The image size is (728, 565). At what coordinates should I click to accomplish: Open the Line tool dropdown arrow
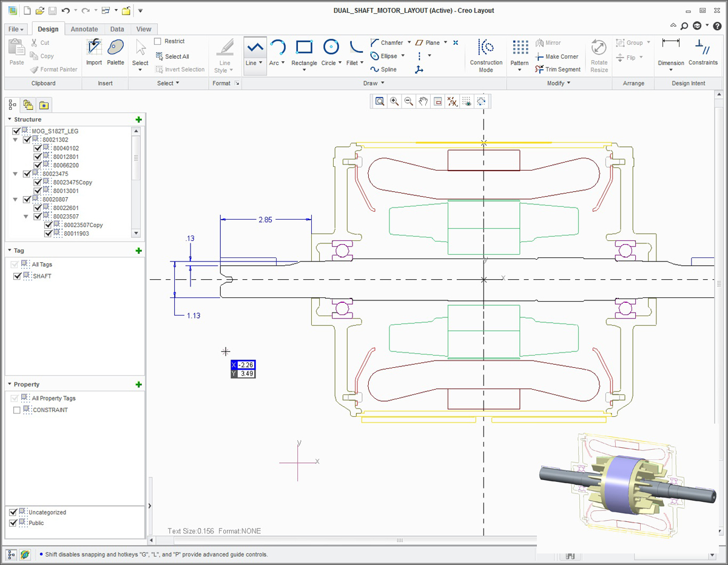(261, 61)
